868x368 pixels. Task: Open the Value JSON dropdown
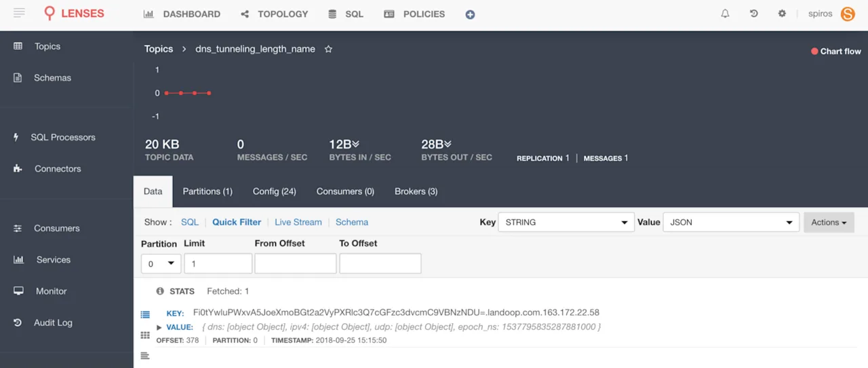coord(731,222)
